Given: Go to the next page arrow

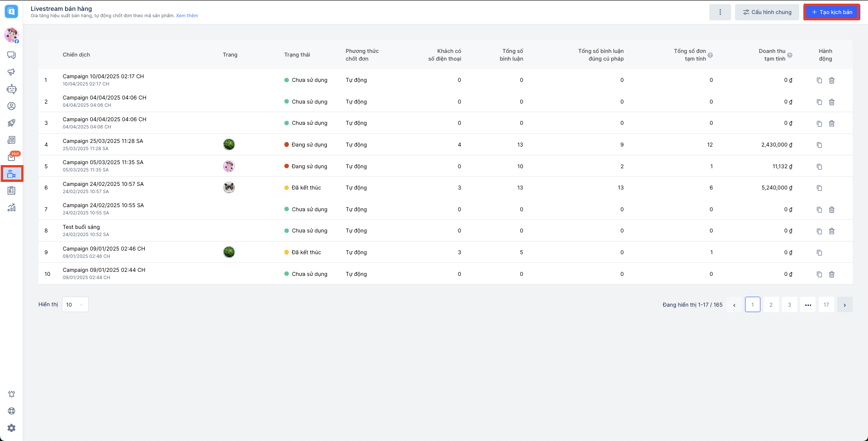Looking at the screenshot, I should (844, 305).
